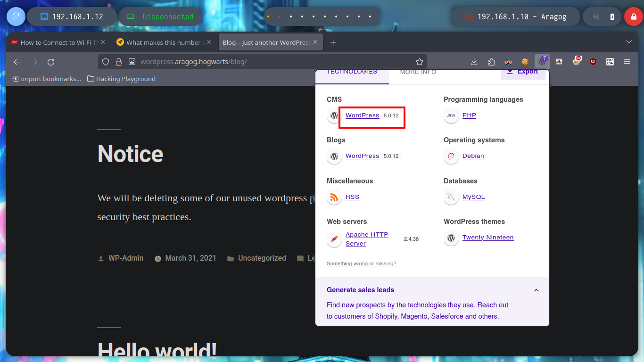The image size is (644, 362).
Task: Collapse the Generate sales leads section
Action: (536, 290)
